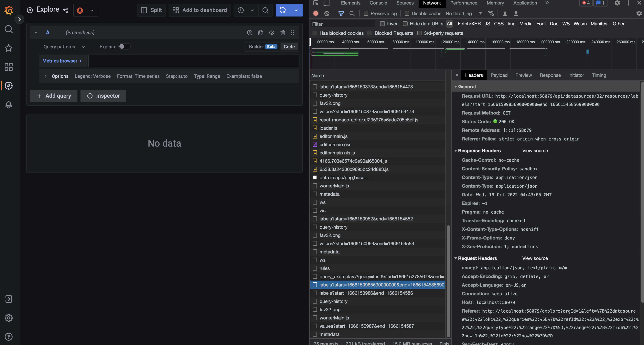Open the Alerting bell icon

click(x=8, y=105)
